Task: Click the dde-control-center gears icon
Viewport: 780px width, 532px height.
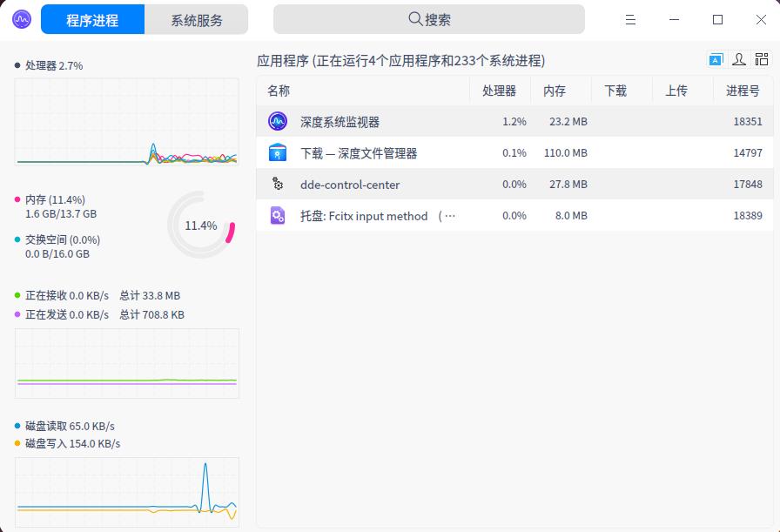Action: tap(277, 184)
